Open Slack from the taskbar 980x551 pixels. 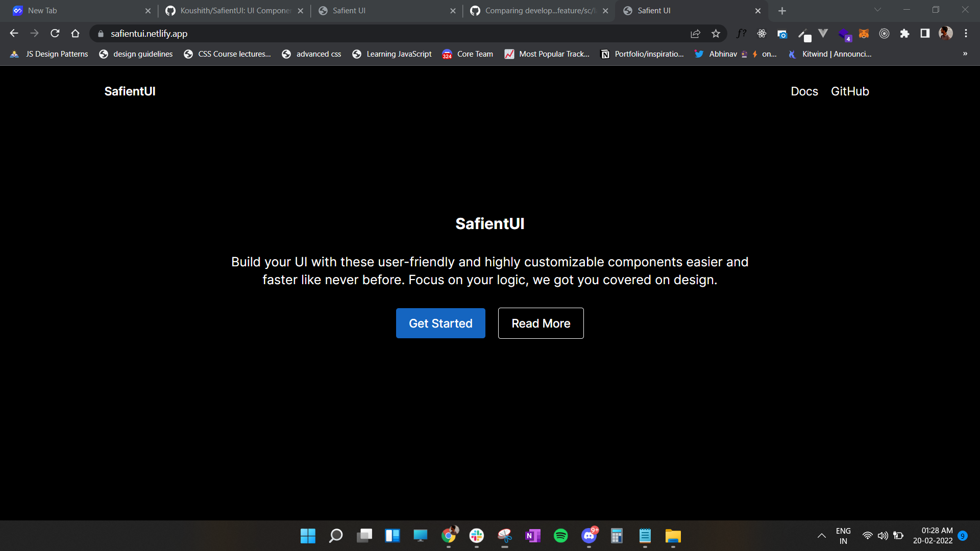click(476, 536)
